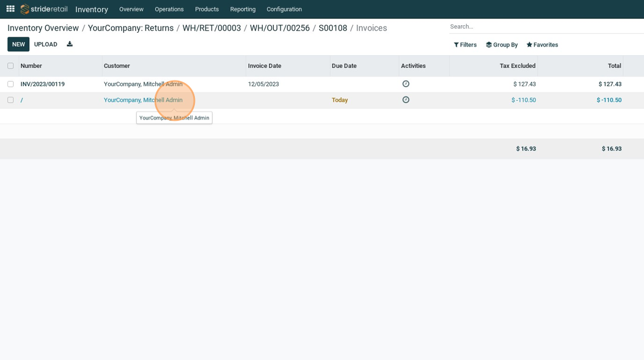644x360 pixels.
Task: Click the strideretail logo
Action: click(44, 9)
